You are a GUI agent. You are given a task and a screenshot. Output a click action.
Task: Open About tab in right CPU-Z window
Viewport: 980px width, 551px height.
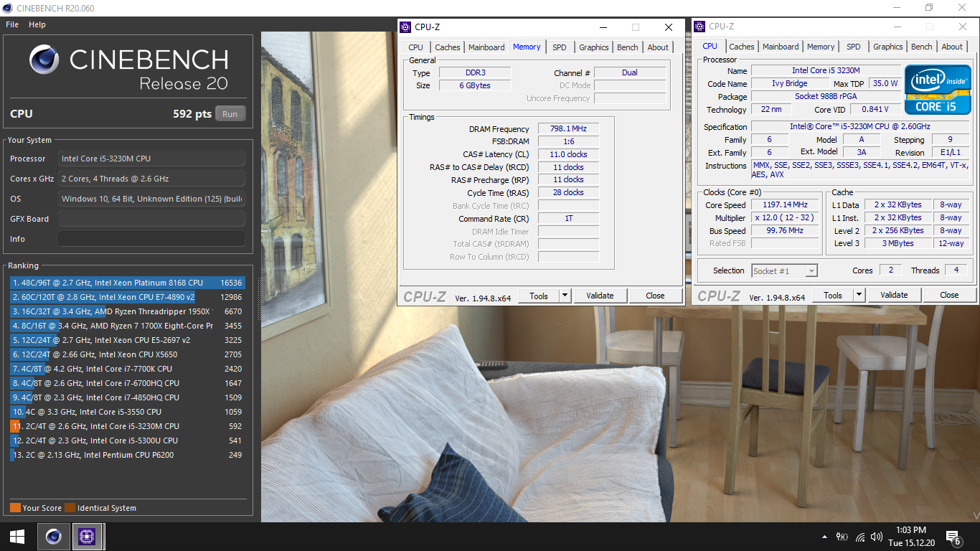point(952,47)
